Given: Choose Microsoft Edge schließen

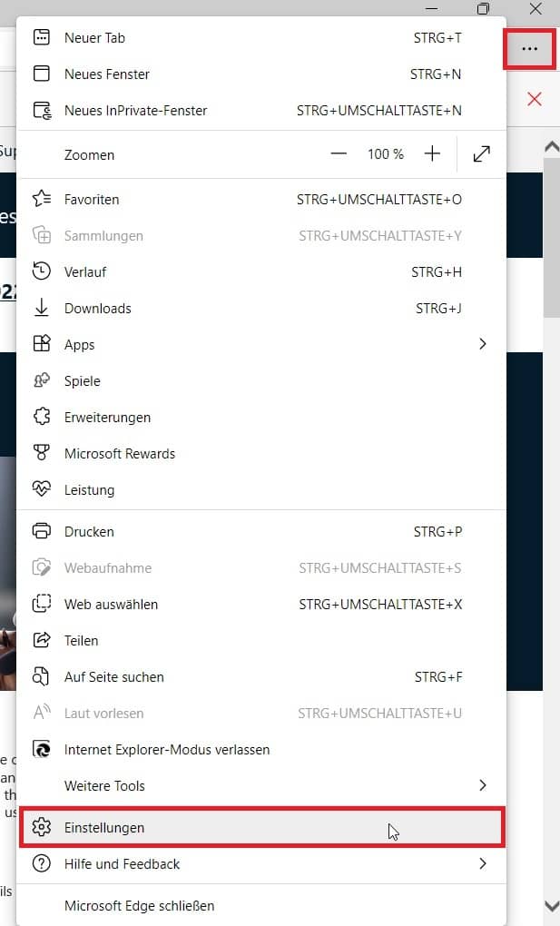Looking at the screenshot, I should pyautogui.click(x=140, y=906).
